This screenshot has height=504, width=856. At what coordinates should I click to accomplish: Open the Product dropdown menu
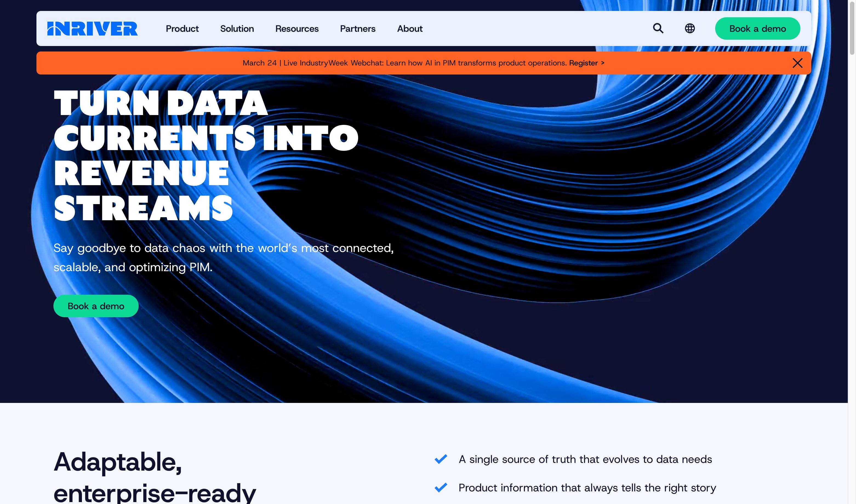pos(182,28)
